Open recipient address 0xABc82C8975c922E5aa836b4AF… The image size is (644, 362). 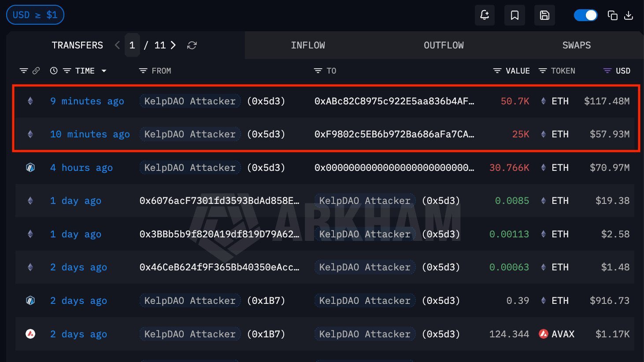(394, 101)
